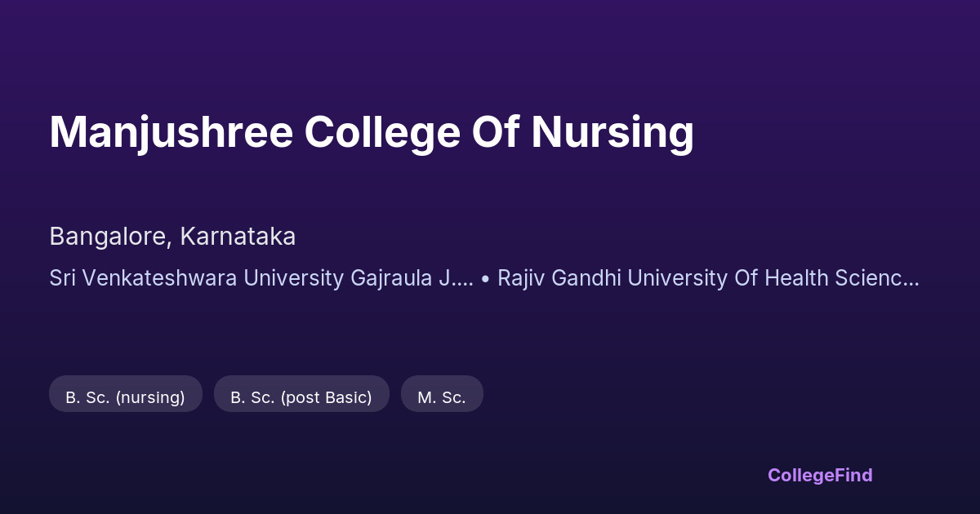Click the bullet separator between universities
The image size is (980, 514).
point(486,278)
